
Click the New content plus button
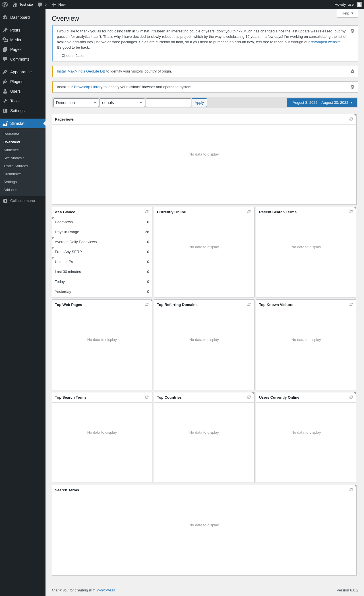[x=59, y=5]
